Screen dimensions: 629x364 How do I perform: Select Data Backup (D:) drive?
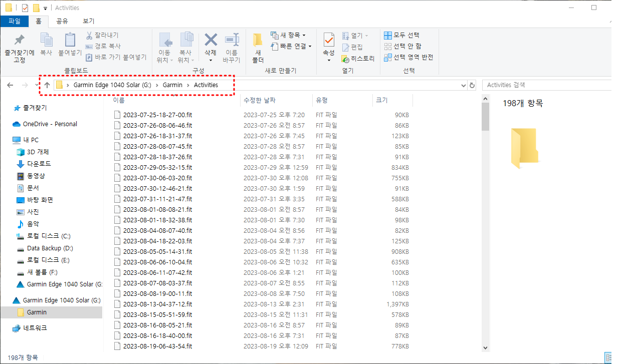pos(45,248)
